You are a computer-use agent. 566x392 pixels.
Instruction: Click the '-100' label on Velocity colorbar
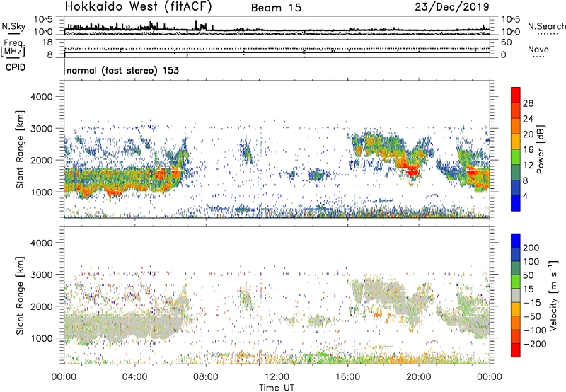(x=534, y=330)
